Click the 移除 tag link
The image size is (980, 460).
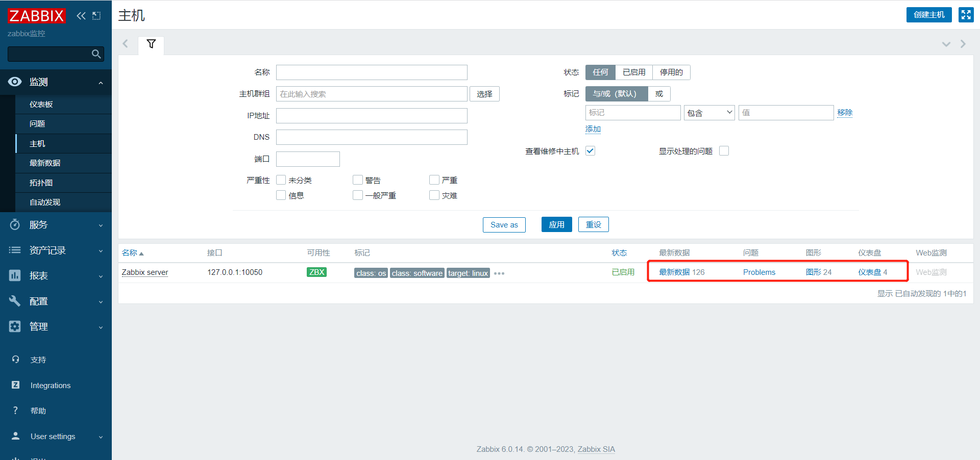(x=845, y=113)
